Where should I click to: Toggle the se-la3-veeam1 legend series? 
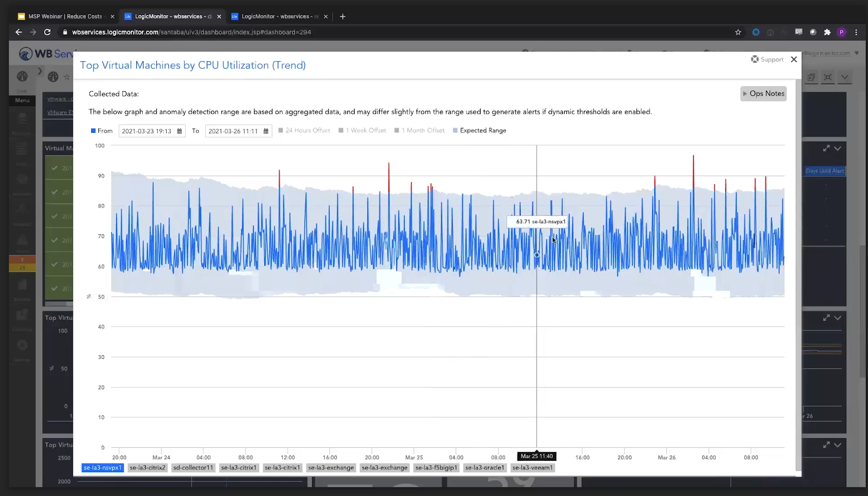532,468
